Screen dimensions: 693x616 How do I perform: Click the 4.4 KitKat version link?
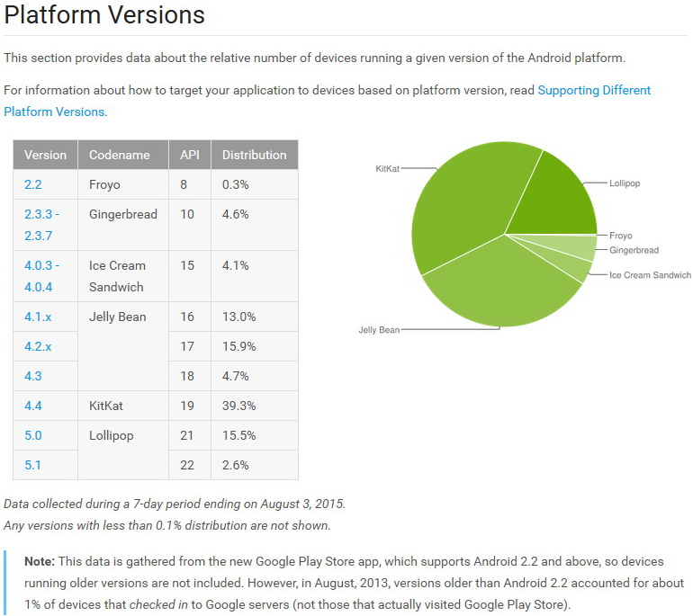click(x=33, y=406)
